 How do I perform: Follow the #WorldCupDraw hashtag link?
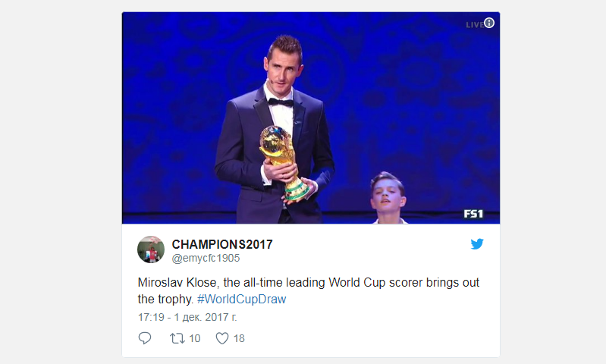[x=242, y=299]
